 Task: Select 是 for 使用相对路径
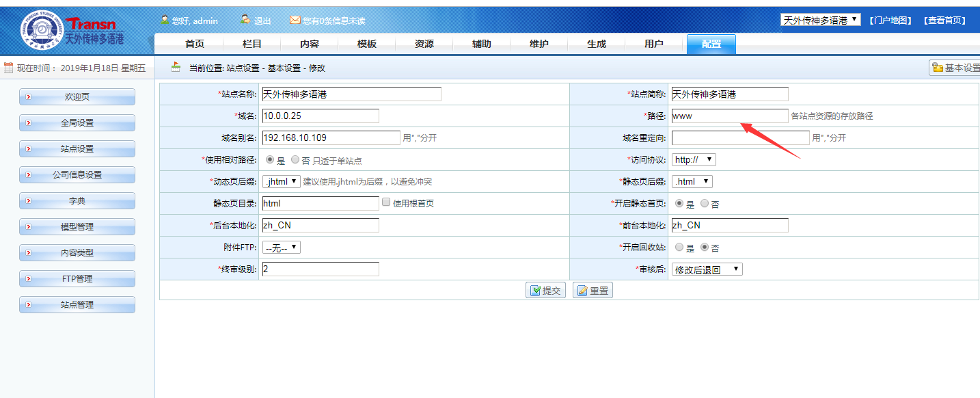(270, 159)
